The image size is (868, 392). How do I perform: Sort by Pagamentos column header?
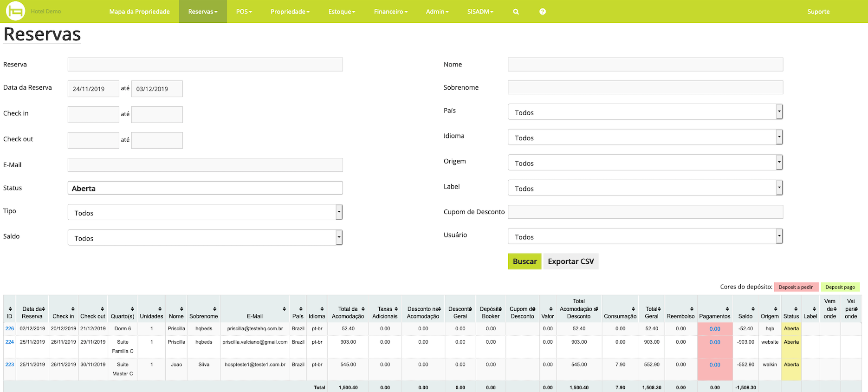point(715,309)
